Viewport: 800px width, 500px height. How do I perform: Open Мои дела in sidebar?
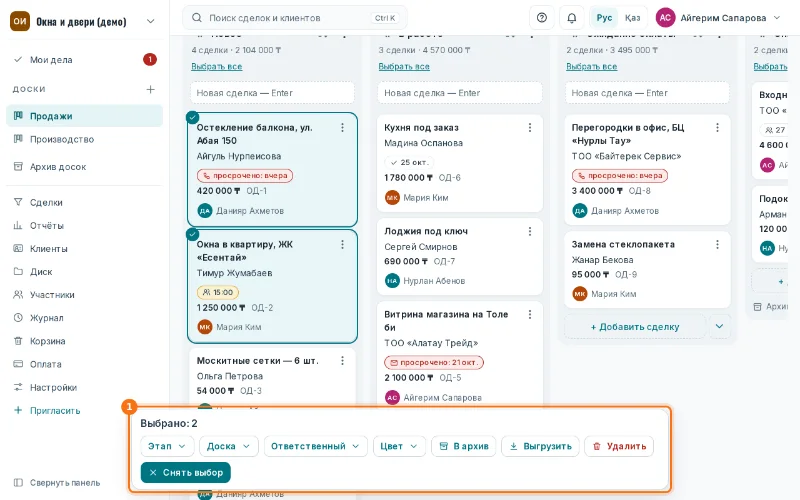coord(84,60)
